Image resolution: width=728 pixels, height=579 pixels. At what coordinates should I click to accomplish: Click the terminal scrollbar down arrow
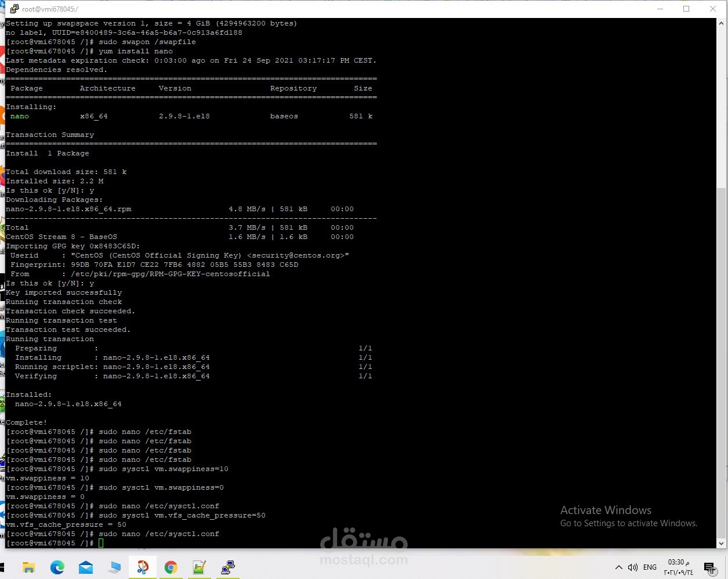click(x=722, y=543)
